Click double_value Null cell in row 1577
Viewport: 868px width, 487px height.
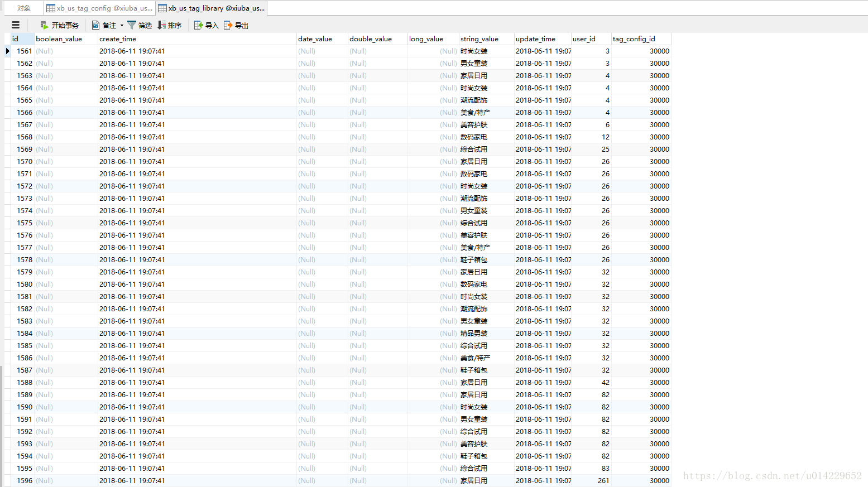(x=377, y=248)
